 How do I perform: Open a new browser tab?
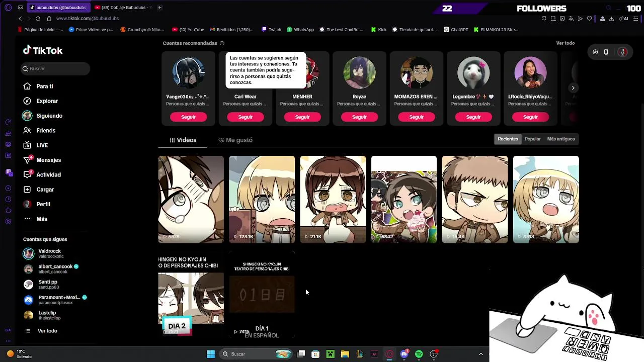click(x=159, y=8)
